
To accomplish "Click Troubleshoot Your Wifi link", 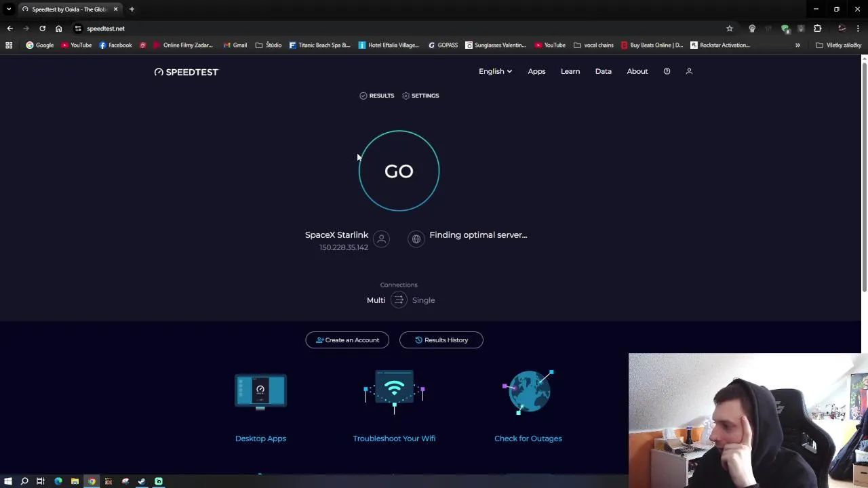I will click(394, 439).
